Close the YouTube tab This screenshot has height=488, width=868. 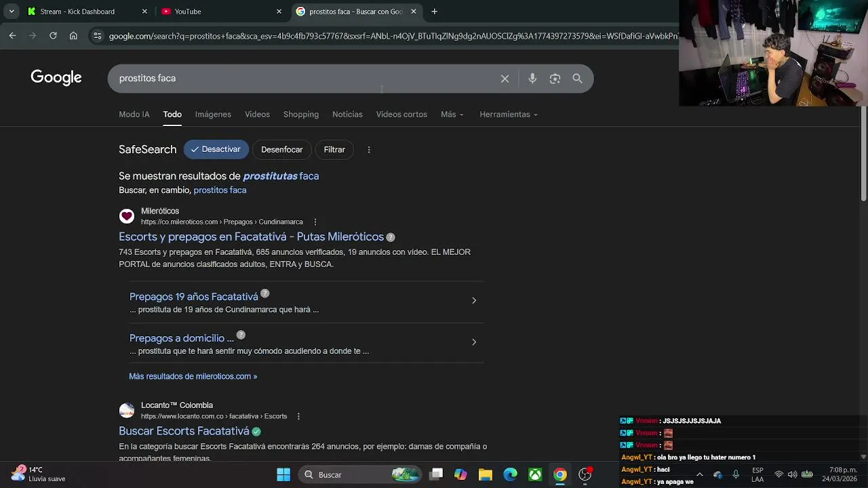pyautogui.click(x=279, y=12)
